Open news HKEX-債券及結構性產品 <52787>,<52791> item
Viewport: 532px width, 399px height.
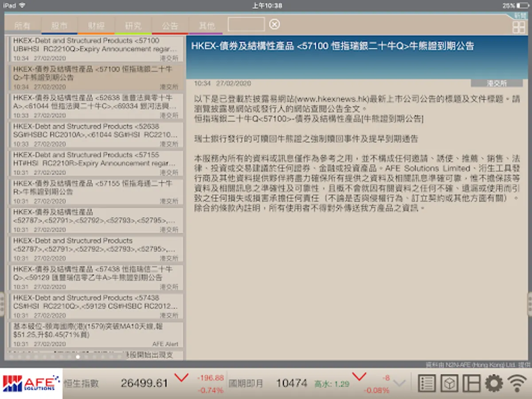95,221
